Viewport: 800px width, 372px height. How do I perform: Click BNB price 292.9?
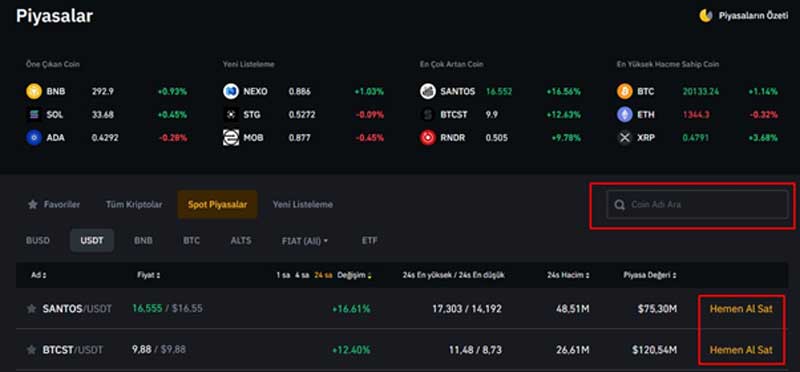103,92
